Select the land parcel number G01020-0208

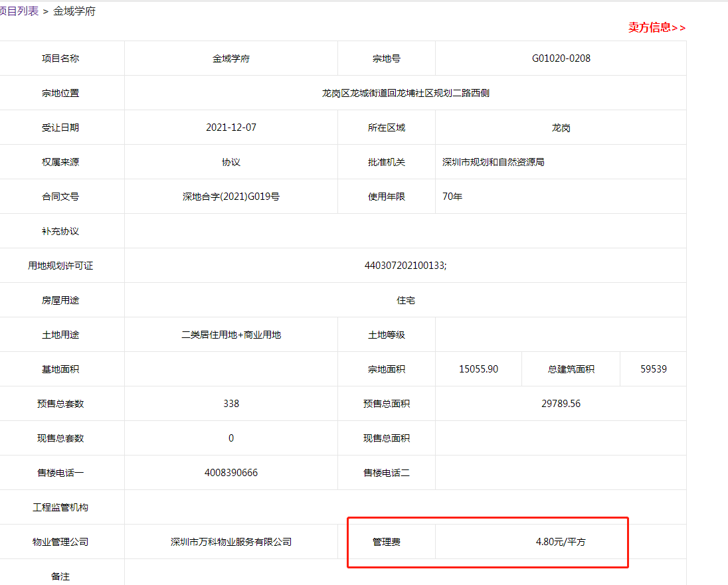coord(561,58)
